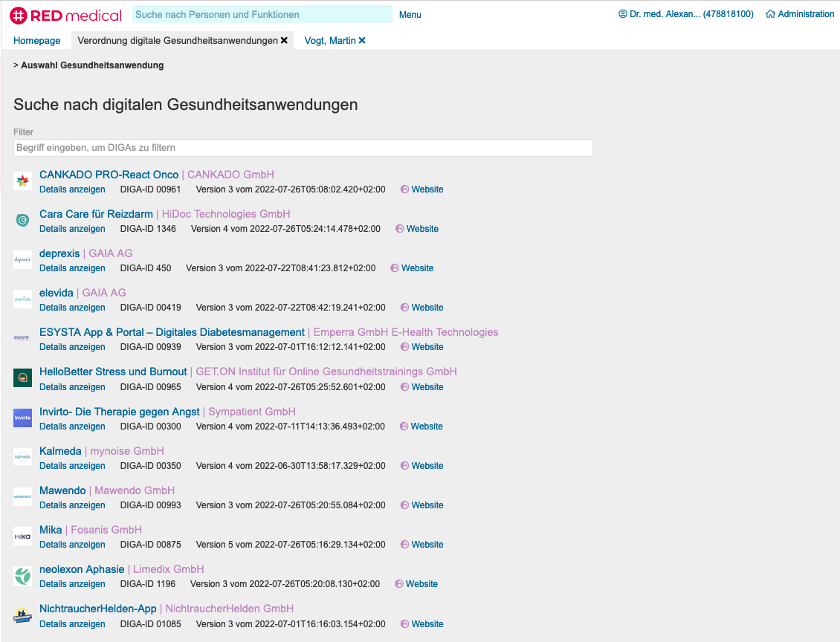
Task: Show details for Kalmeda
Action: coord(72,466)
